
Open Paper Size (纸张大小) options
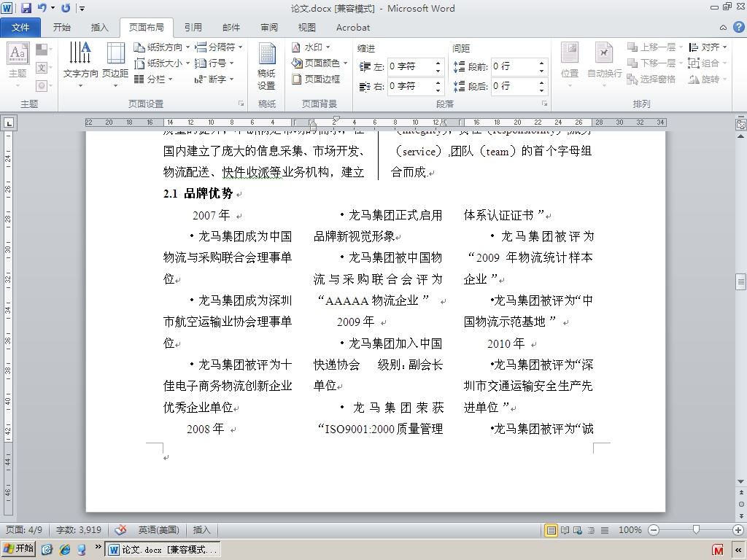(x=161, y=63)
